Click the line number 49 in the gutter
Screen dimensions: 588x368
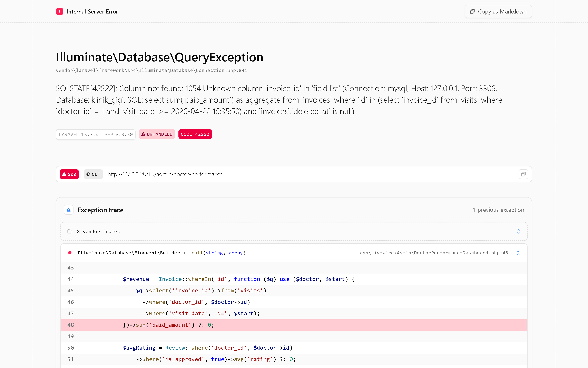70,336
